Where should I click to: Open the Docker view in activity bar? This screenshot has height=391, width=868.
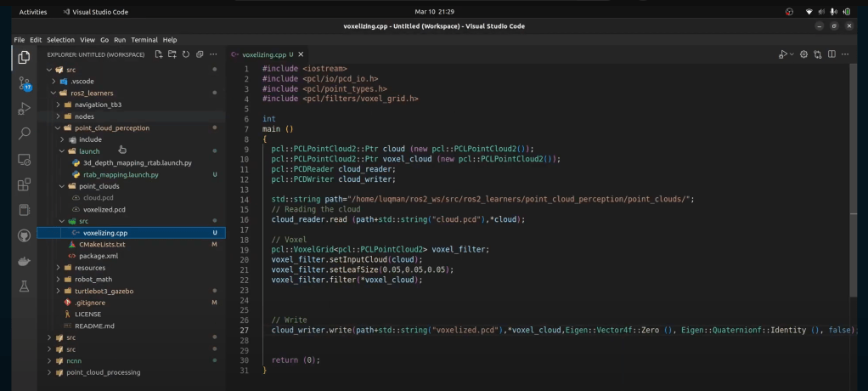point(24,261)
